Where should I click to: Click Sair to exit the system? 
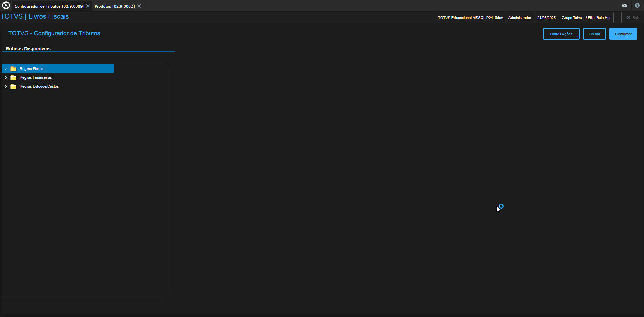click(633, 18)
